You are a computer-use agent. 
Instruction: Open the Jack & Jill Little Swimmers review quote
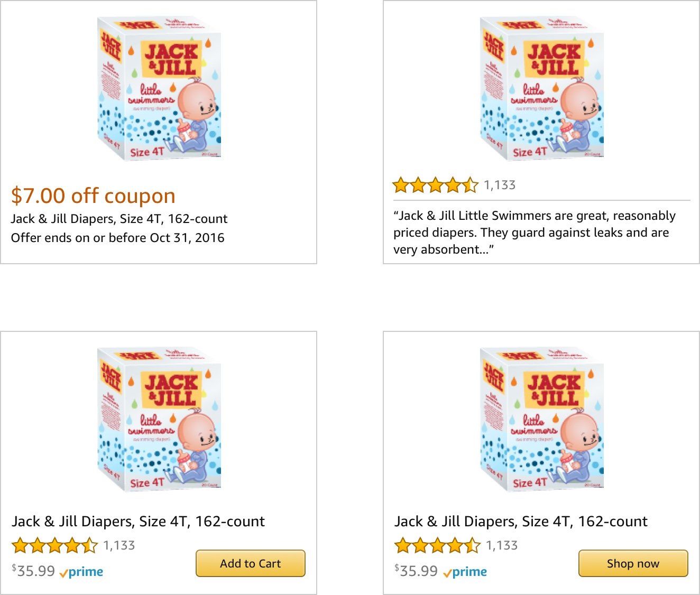click(534, 233)
